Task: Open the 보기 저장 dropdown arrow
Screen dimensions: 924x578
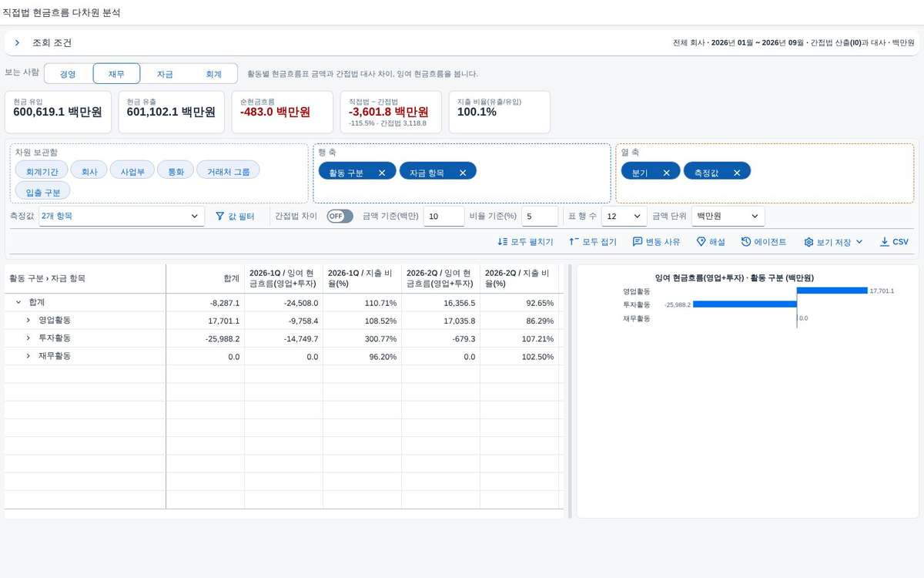Action: pos(859,242)
